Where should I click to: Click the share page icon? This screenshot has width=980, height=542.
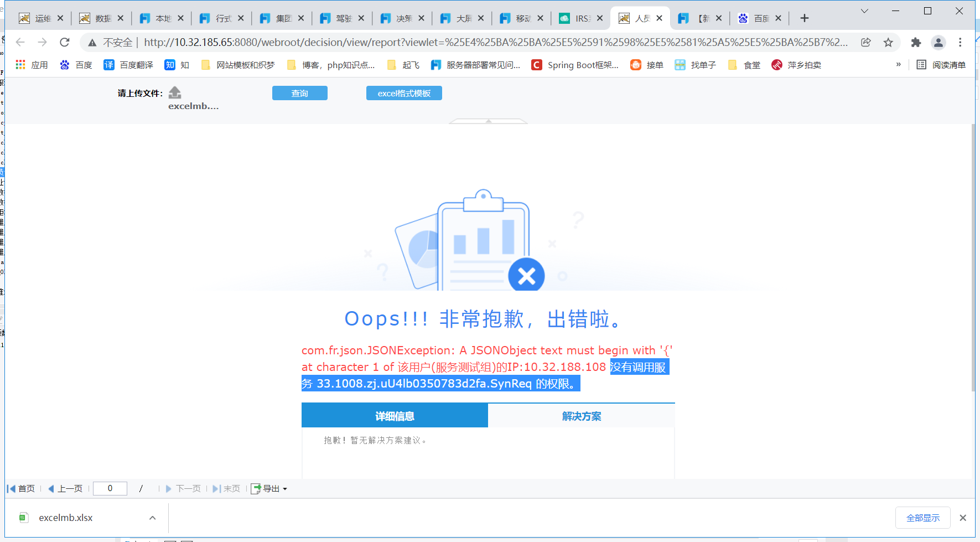866,43
